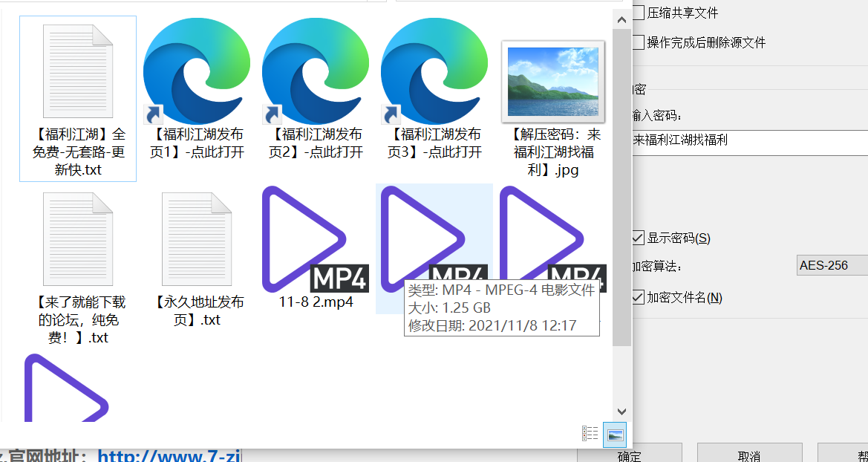Switch to the details list view icon
The image size is (868, 462).
590,434
